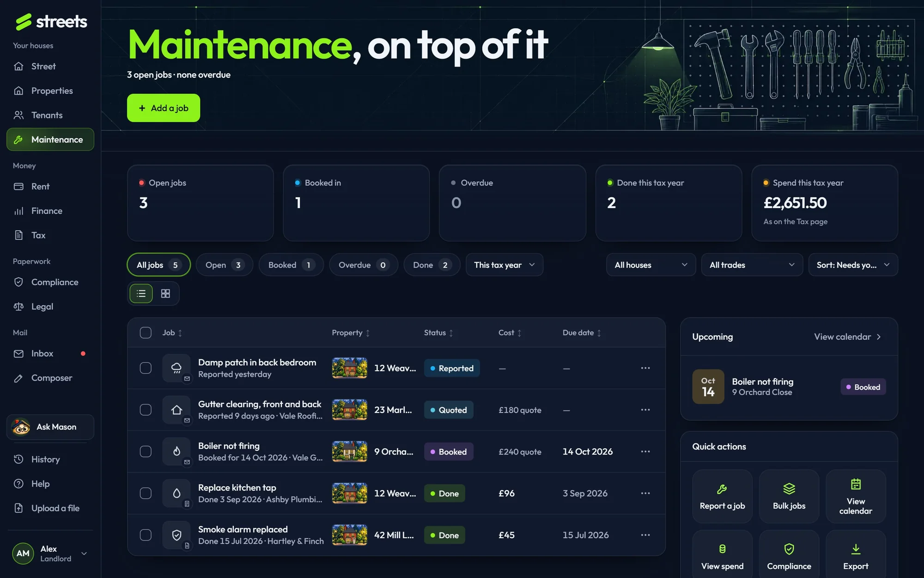Click the shield icon for Smoke alarm replaced

pyautogui.click(x=176, y=535)
